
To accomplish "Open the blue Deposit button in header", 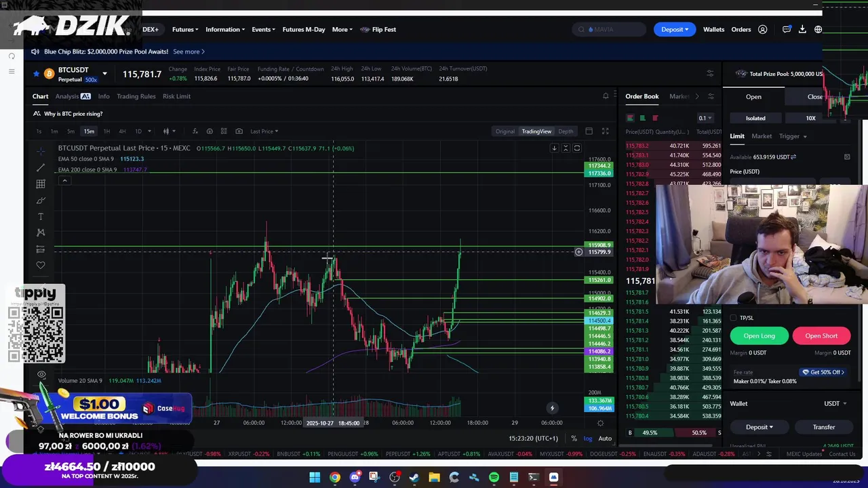I will click(x=674, y=29).
